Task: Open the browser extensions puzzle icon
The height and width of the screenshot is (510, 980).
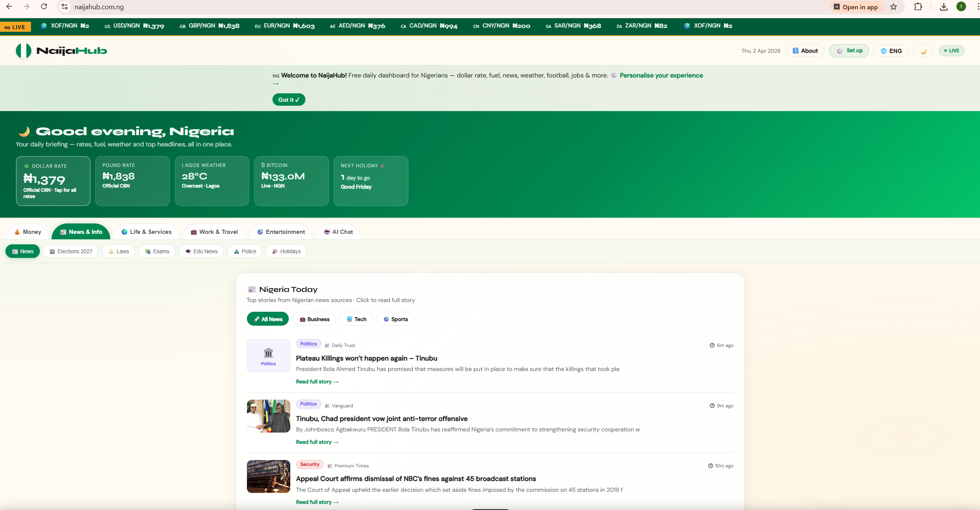Action: [x=918, y=7]
